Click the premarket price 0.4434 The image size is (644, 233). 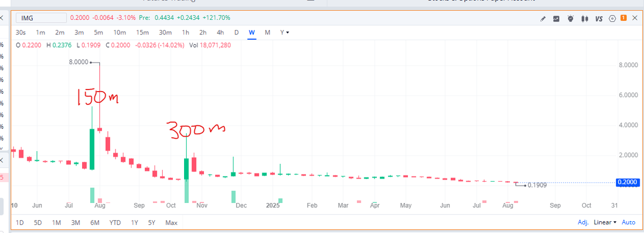click(163, 18)
